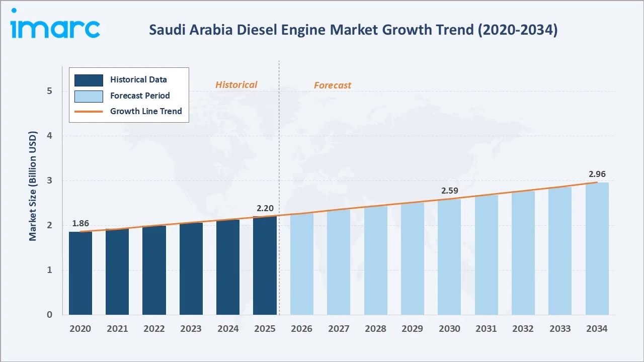This screenshot has height=362, width=644.
Task: Click the 2020 bar
Action: pyautogui.click(x=80, y=273)
